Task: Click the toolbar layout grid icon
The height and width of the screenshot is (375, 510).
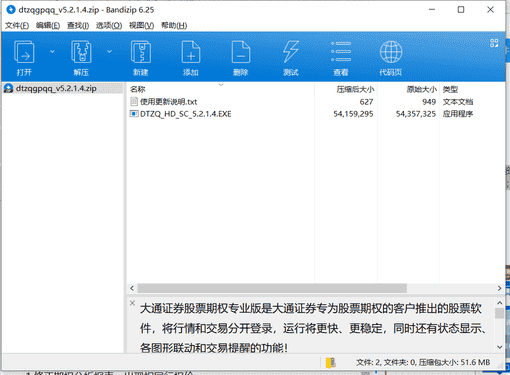Action: pyautogui.click(x=494, y=43)
